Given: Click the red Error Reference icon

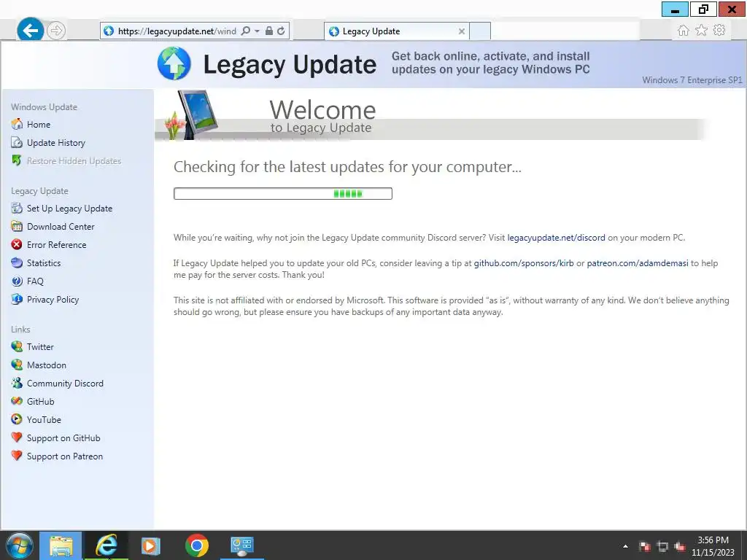Looking at the screenshot, I should point(17,244).
